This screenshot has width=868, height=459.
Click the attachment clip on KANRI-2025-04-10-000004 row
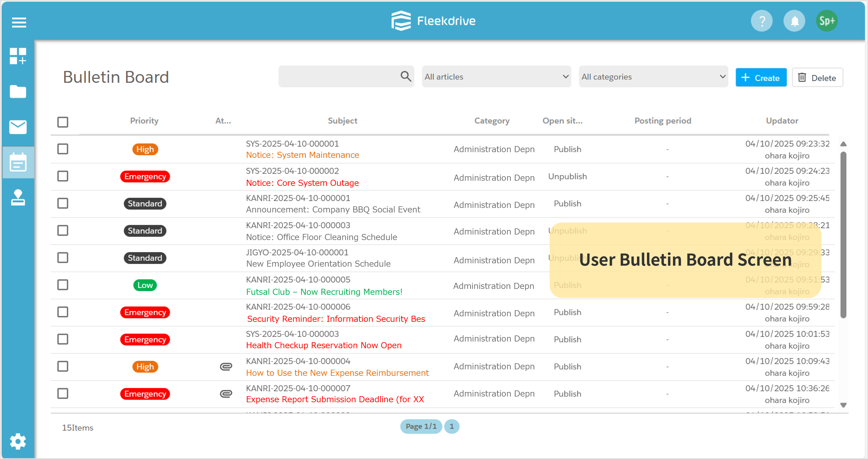226,367
